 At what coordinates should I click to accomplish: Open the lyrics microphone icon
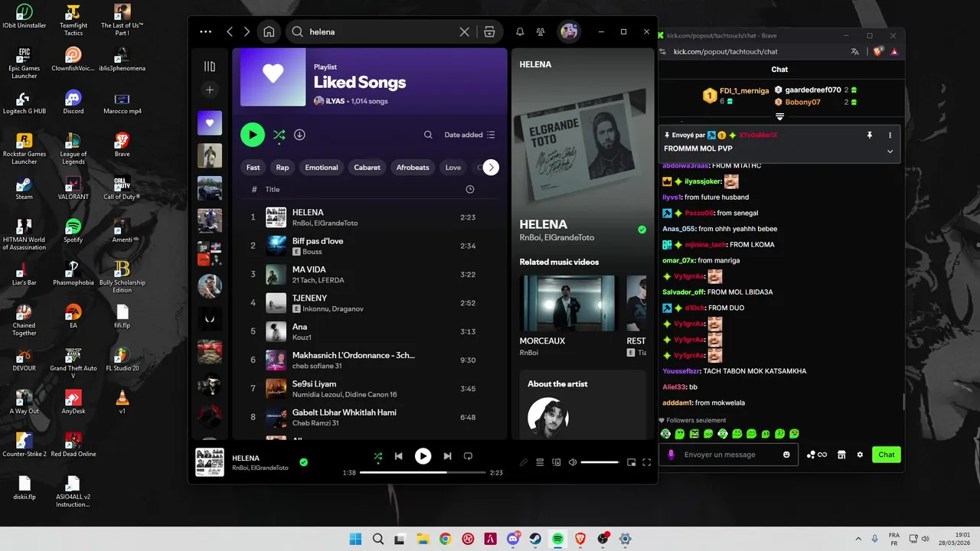pos(524,462)
